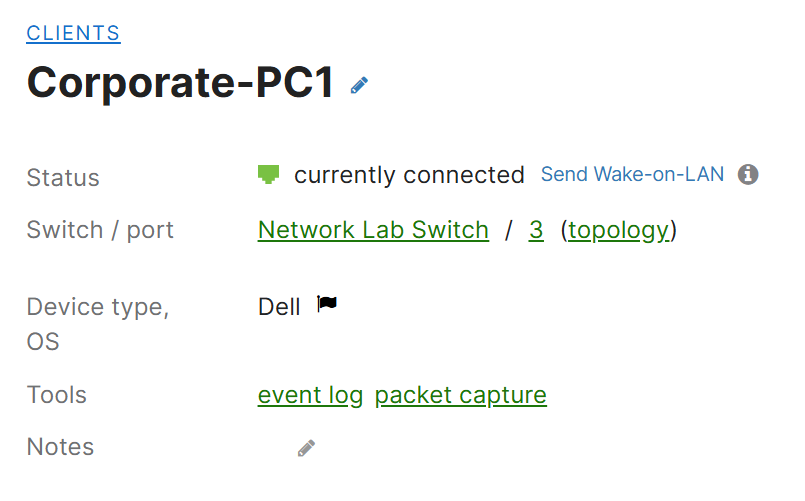Send Wake-on-LAN to this client
The image size is (805, 501).
tap(632, 175)
